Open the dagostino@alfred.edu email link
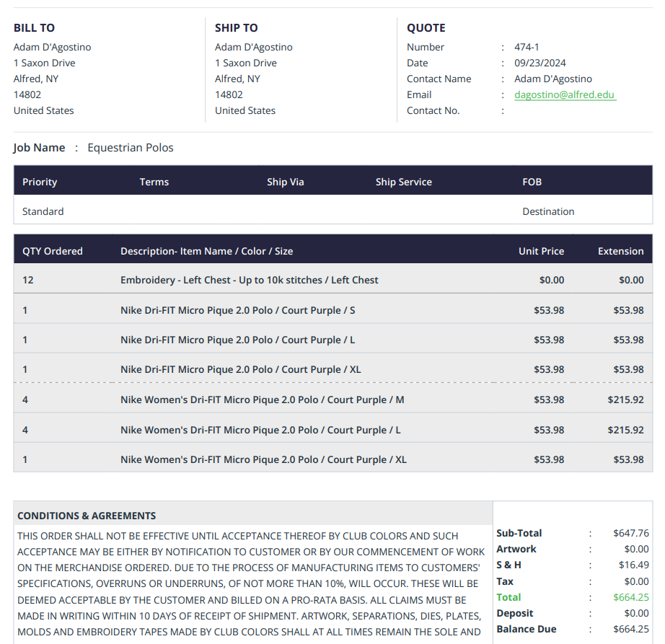Screen dimensions: 665x644 pos(565,94)
